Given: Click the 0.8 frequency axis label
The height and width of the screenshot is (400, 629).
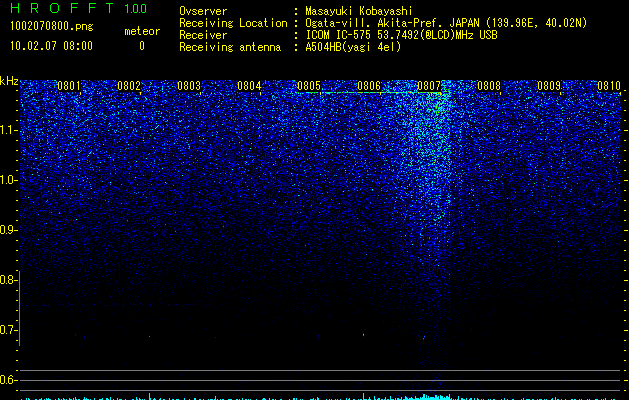Looking at the screenshot, I should click(x=8, y=280).
